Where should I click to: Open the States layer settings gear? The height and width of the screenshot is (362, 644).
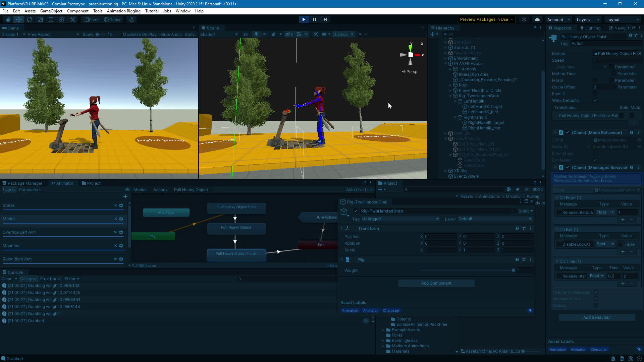pyautogui.click(x=121, y=205)
